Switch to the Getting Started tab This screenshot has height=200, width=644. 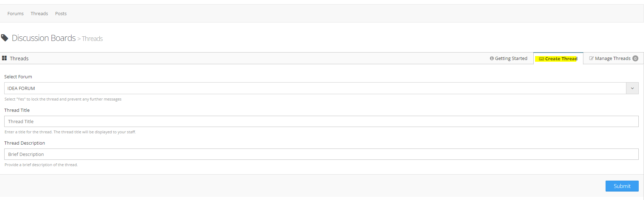[x=511, y=59]
